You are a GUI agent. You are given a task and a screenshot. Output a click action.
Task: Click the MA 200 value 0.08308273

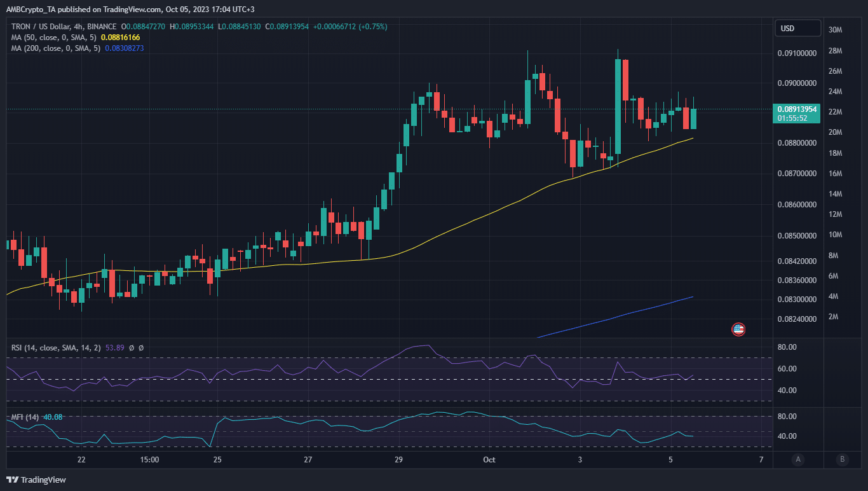pos(125,48)
